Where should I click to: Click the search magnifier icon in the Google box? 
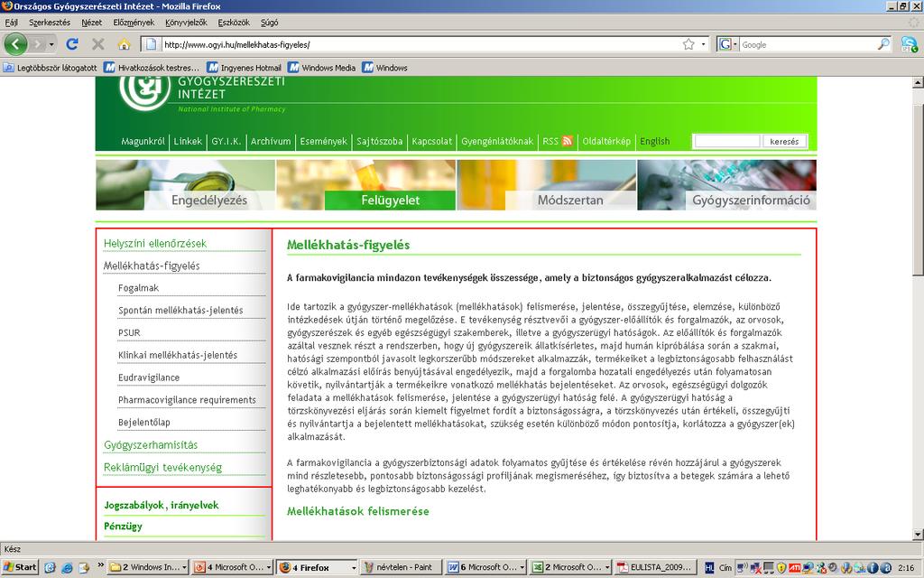tap(883, 44)
